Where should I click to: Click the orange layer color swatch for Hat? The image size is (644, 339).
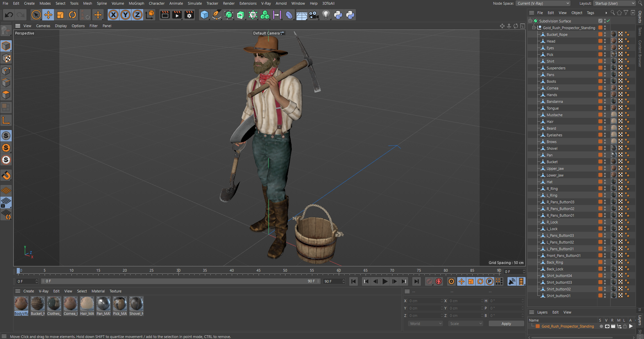[600, 182]
